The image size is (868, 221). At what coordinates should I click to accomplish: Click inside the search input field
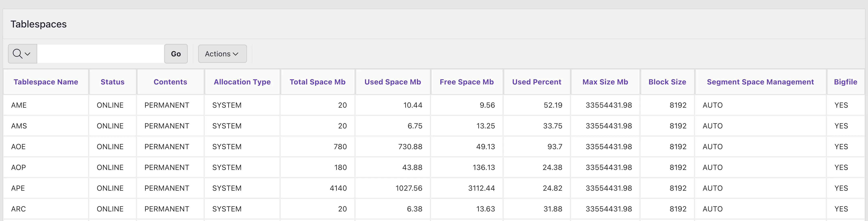100,54
